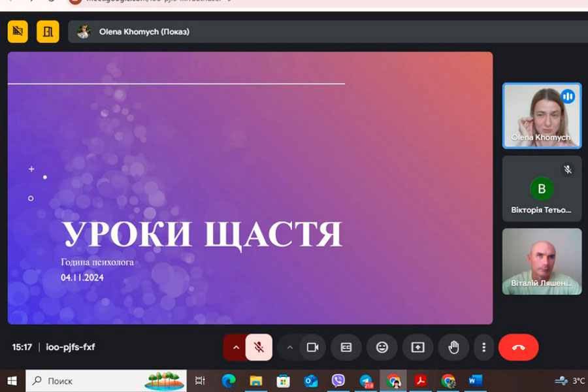Open Adobe Acrobat from taskbar
The height and width of the screenshot is (392, 588).
point(420,381)
